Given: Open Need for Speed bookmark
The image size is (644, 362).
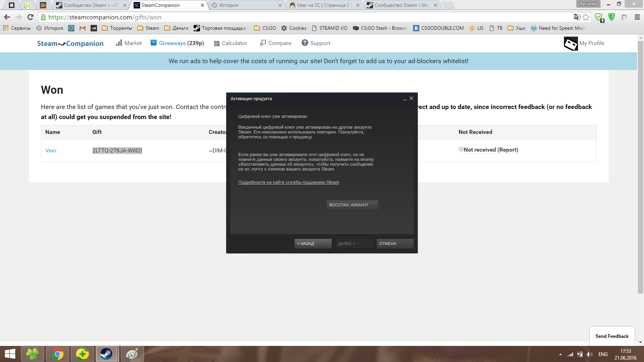Looking at the screenshot, I should pyautogui.click(x=558, y=28).
